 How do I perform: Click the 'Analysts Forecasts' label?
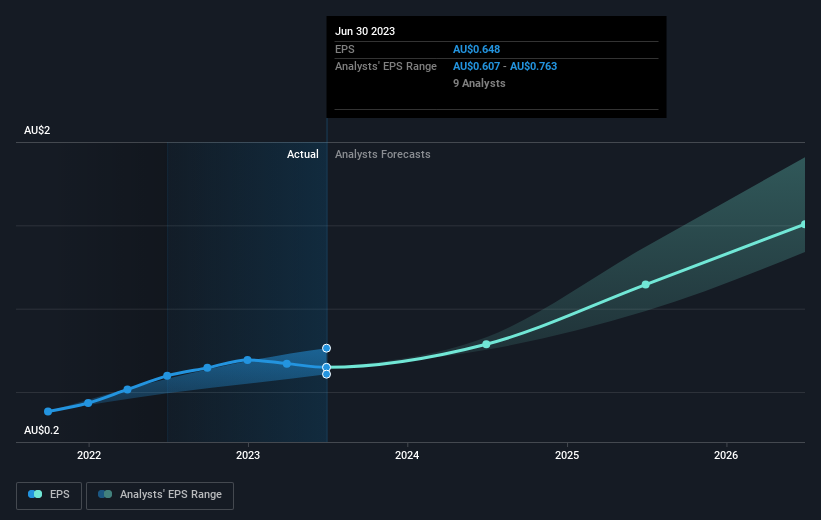[383, 154]
